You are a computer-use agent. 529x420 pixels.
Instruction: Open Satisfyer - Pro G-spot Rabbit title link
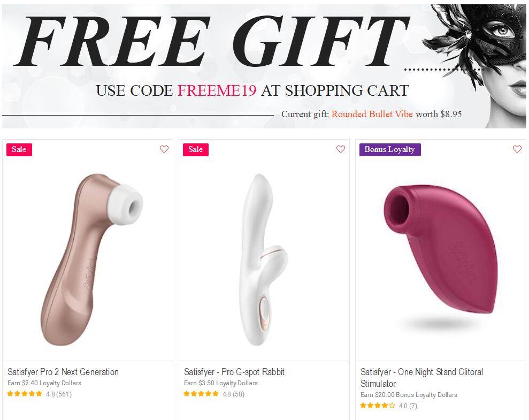(234, 372)
